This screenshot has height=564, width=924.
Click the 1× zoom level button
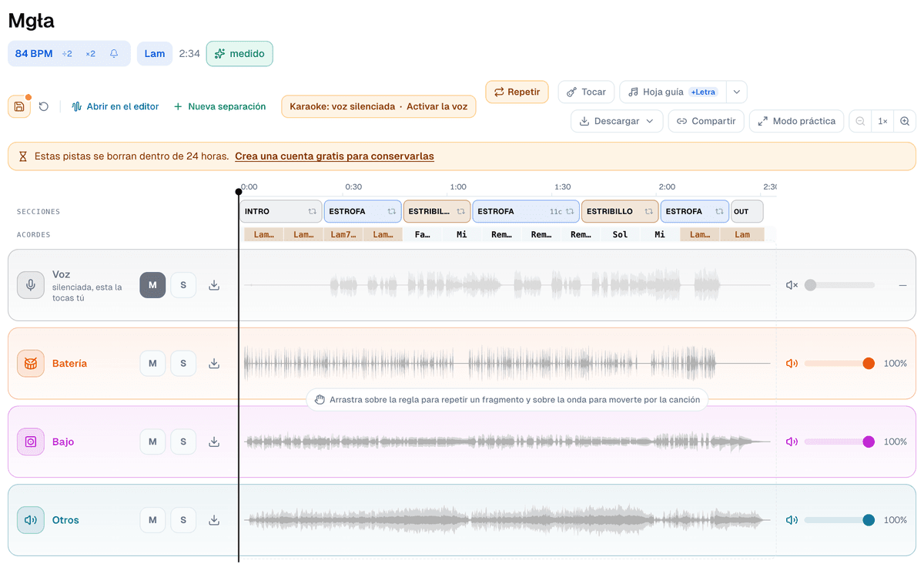[x=883, y=121]
